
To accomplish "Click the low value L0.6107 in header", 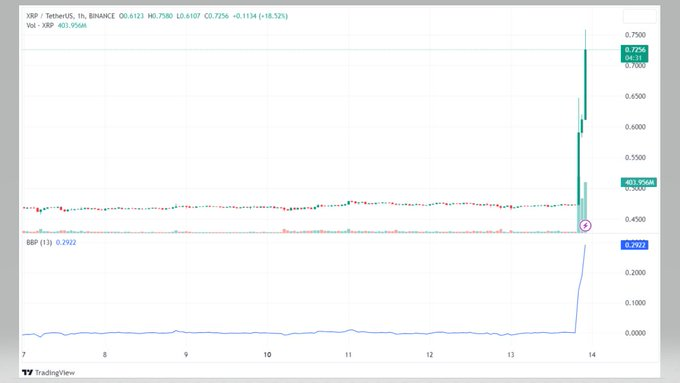I will click(188, 16).
